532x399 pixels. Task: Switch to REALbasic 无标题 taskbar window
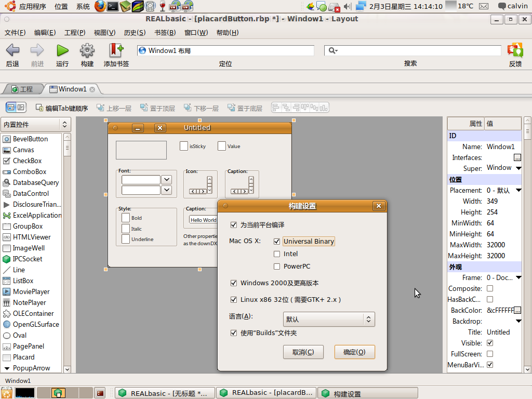click(x=165, y=393)
